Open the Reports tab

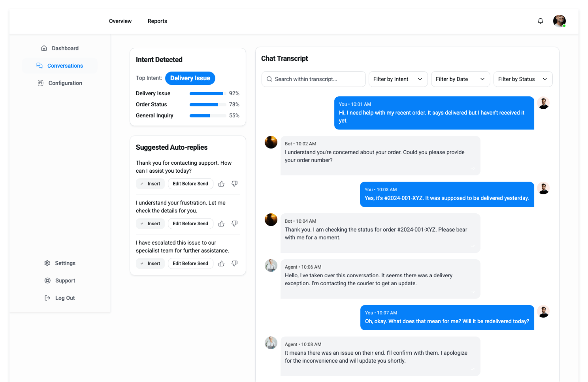point(157,21)
